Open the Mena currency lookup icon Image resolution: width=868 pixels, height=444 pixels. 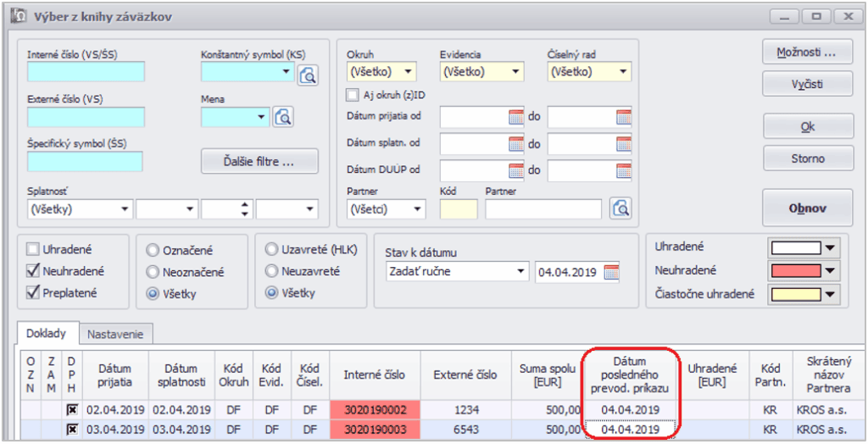282,117
